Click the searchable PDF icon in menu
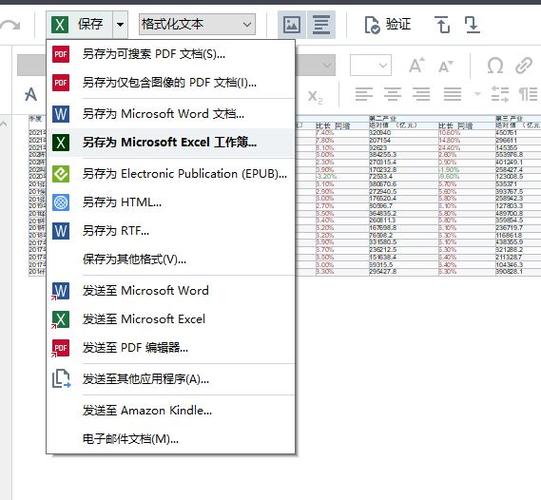Screen dimensions: 541x500 61,54
